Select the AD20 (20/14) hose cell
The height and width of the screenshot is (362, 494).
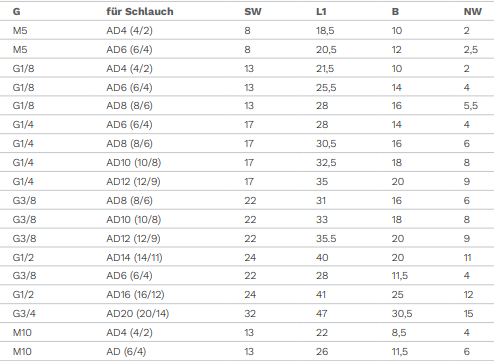(137, 314)
